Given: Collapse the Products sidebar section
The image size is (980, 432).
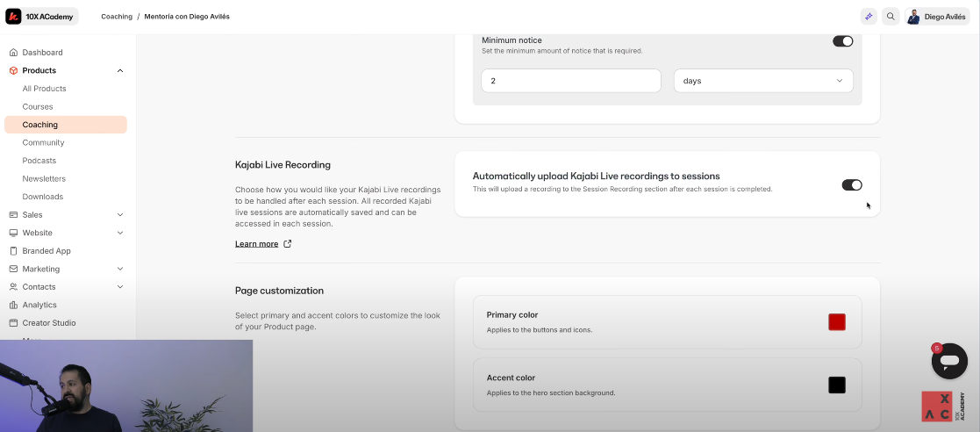Looking at the screenshot, I should click(120, 70).
